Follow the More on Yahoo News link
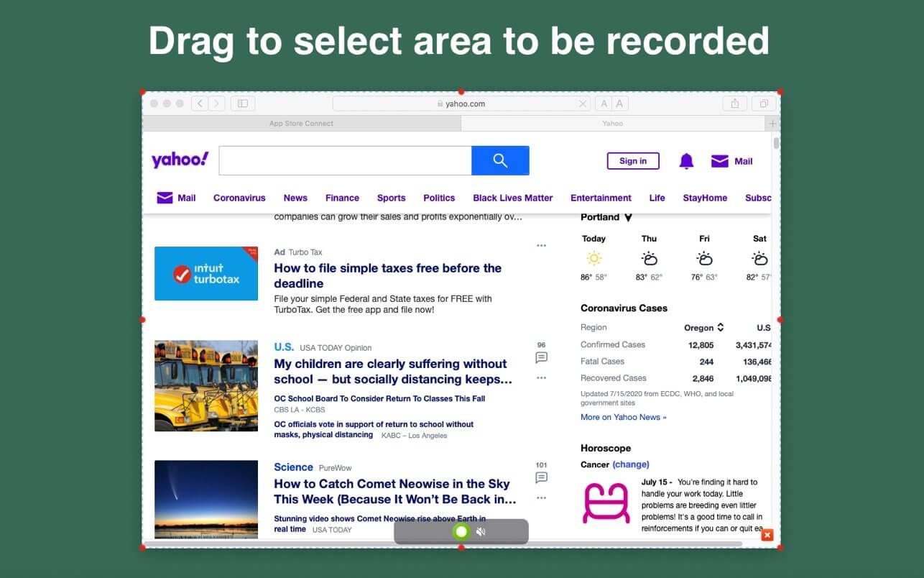The height and width of the screenshot is (578, 924). click(x=624, y=417)
